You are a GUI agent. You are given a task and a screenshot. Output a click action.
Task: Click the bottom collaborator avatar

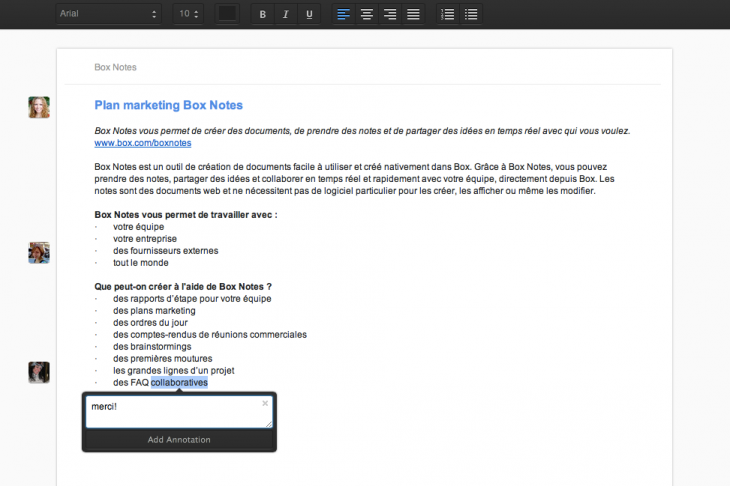(x=39, y=372)
